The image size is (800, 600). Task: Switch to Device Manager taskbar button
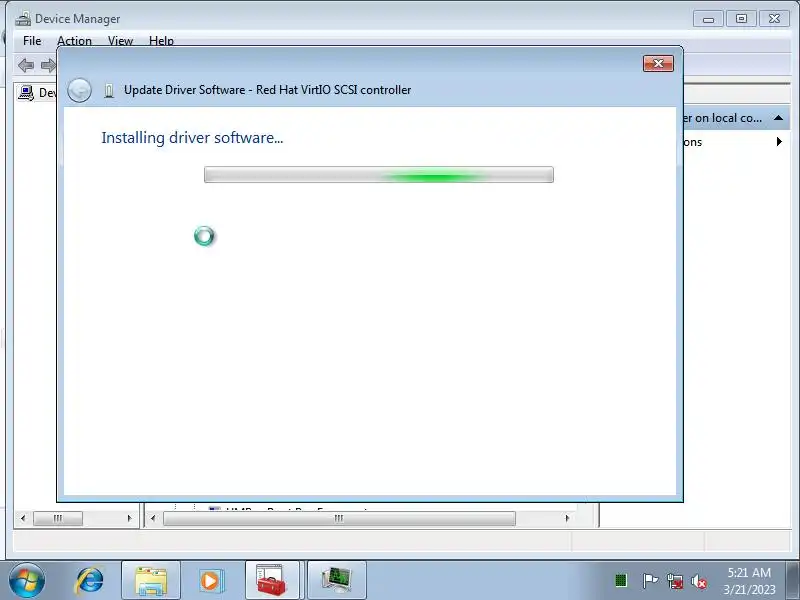(337, 581)
